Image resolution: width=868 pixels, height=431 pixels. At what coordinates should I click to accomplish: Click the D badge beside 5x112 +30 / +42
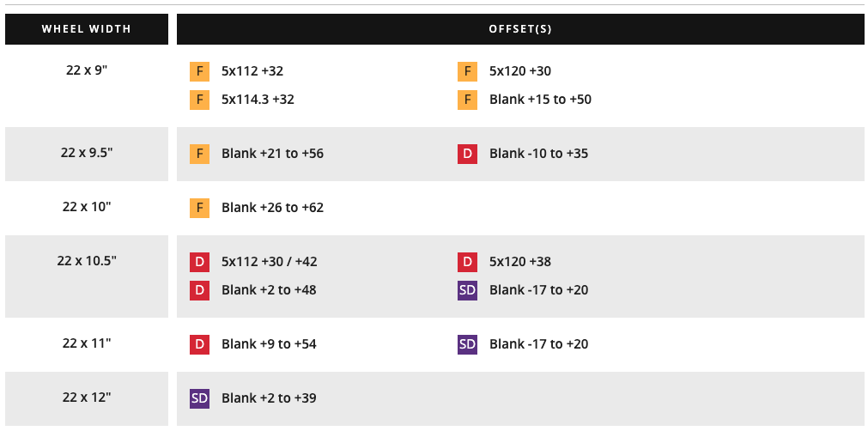pos(199,262)
